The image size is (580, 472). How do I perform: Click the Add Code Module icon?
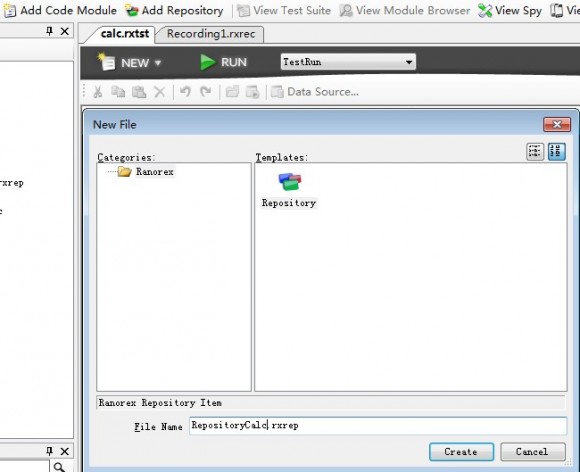(9, 11)
